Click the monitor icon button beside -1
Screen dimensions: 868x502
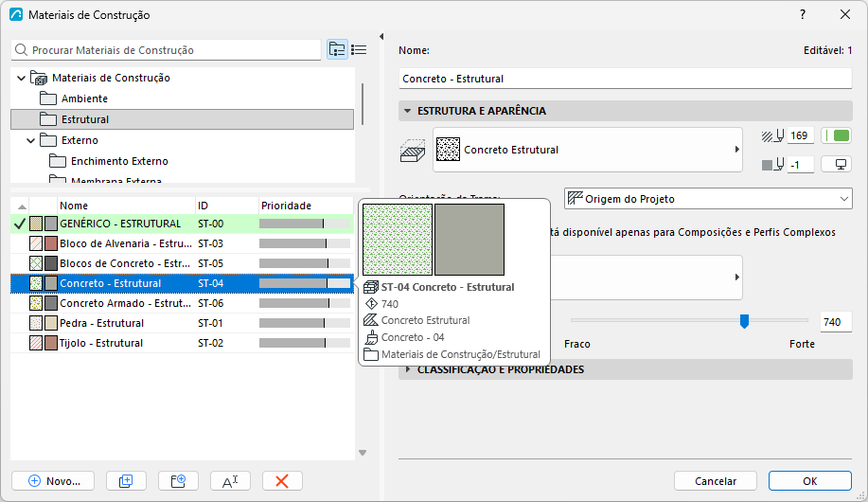click(x=837, y=164)
